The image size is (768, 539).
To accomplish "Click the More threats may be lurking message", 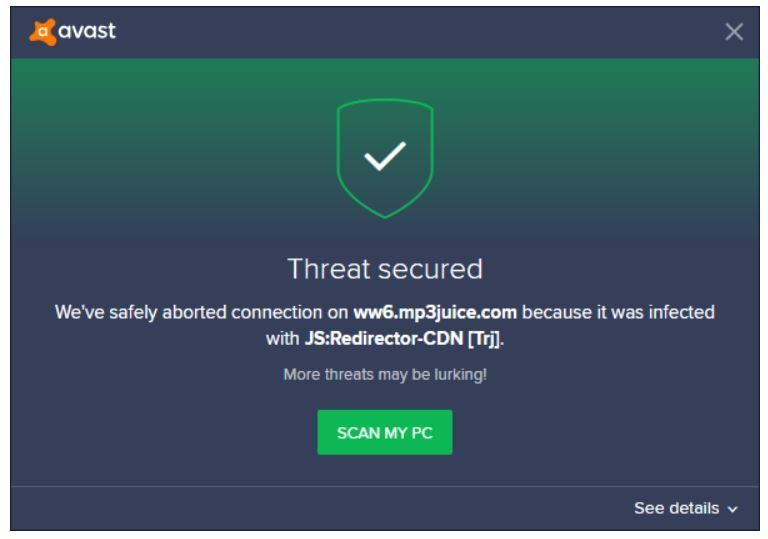I will pyautogui.click(x=385, y=374).
